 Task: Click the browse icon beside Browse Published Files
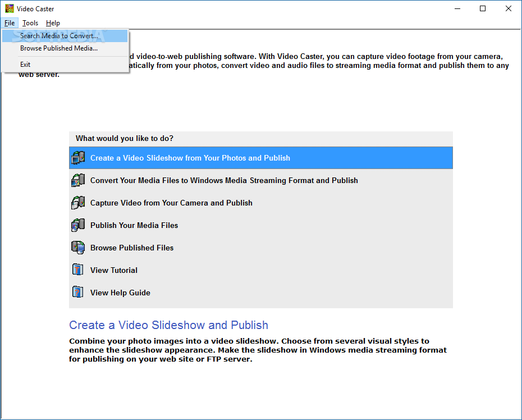pos(78,248)
